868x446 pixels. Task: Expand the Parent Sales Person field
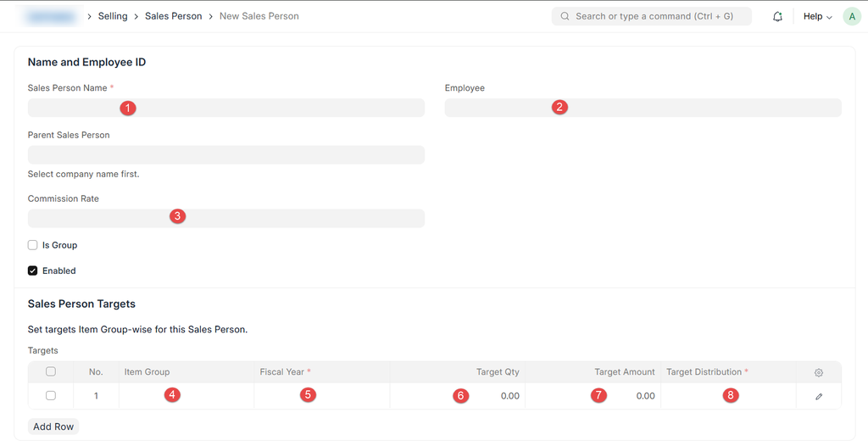[x=225, y=154]
